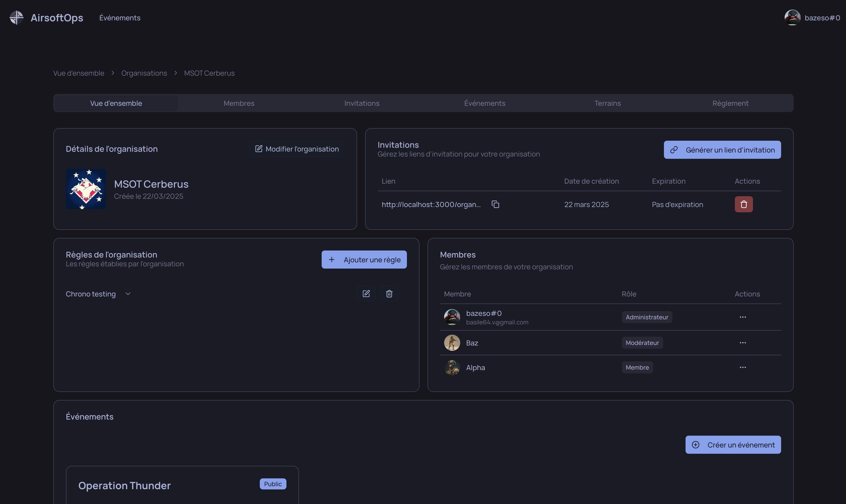Switch to the Terrains tab
This screenshot has height=504, width=846.
[607, 103]
